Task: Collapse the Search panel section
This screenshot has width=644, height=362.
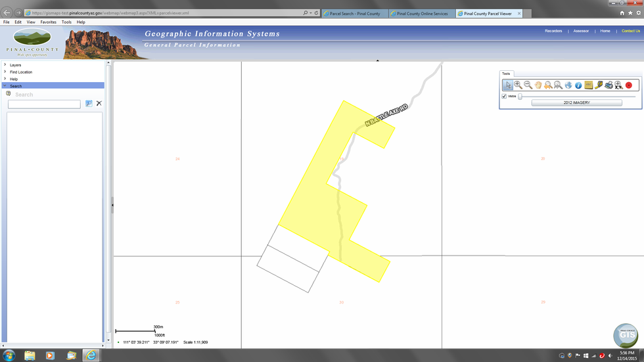Action: pos(15,86)
